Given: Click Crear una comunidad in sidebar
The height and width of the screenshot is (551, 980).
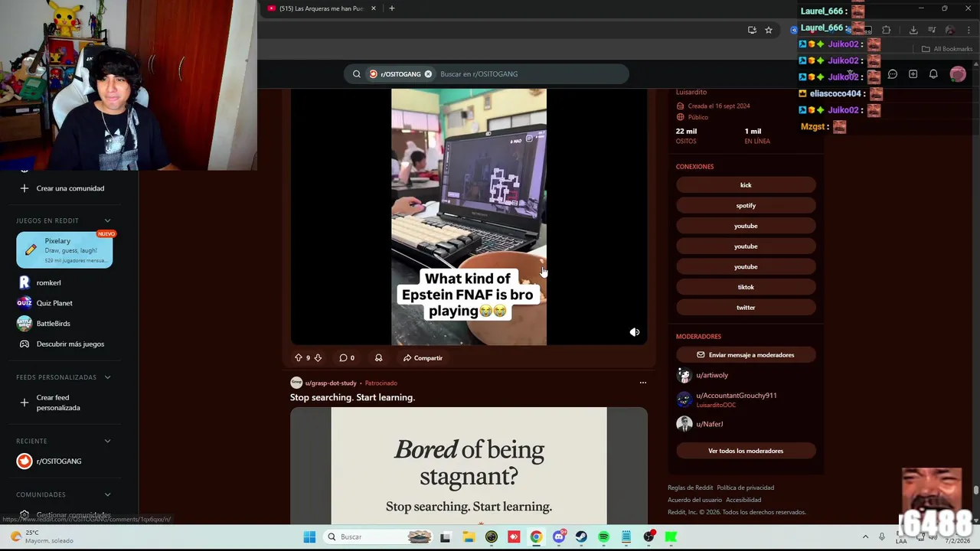Looking at the screenshot, I should pos(64,188).
